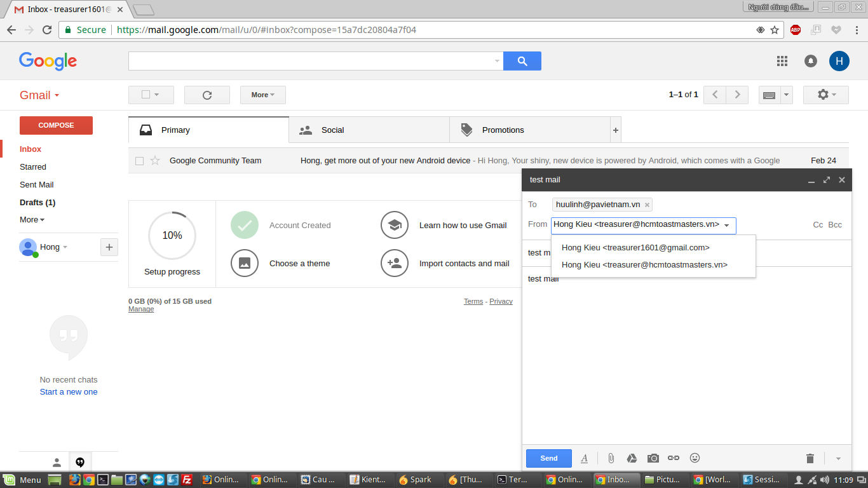The image size is (868, 488).
Task: Click the blue search magnifier button
Action: pos(522,61)
